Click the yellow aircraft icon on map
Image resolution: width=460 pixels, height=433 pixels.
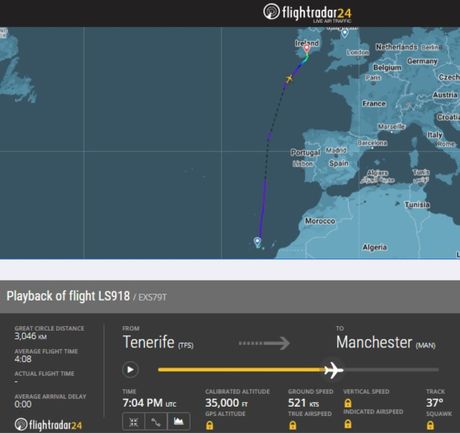pos(289,79)
